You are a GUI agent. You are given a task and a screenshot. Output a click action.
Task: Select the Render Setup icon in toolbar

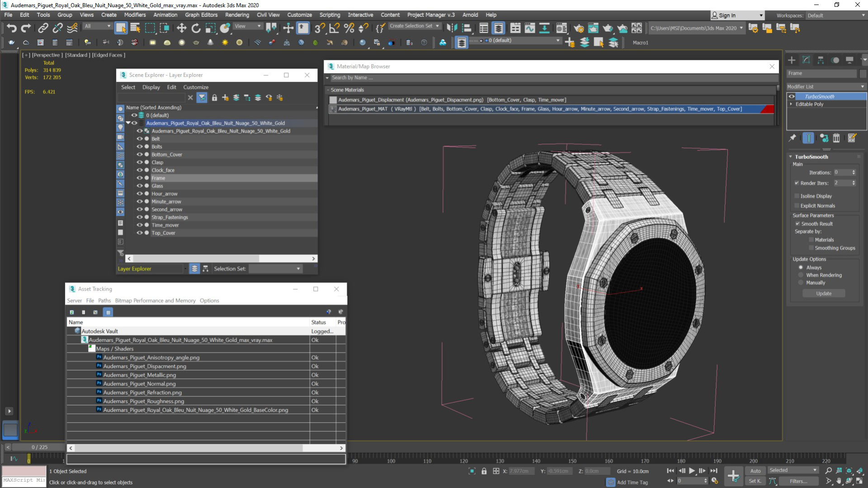coord(578,28)
